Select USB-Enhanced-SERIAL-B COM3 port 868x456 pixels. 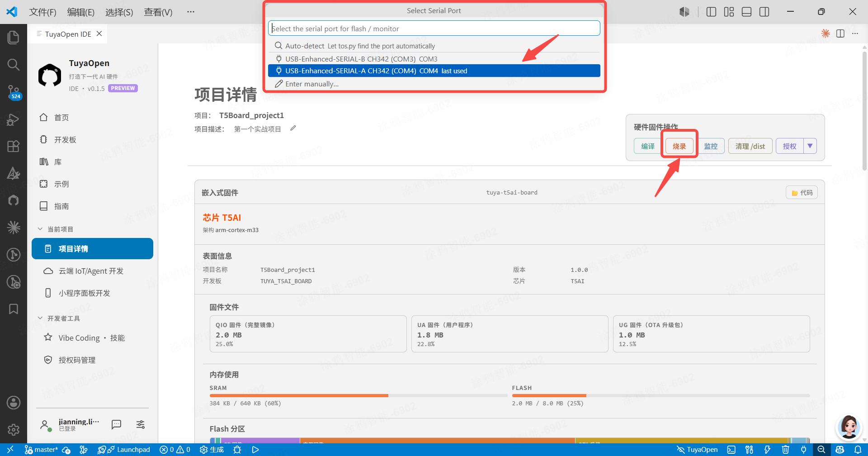[434, 59]
